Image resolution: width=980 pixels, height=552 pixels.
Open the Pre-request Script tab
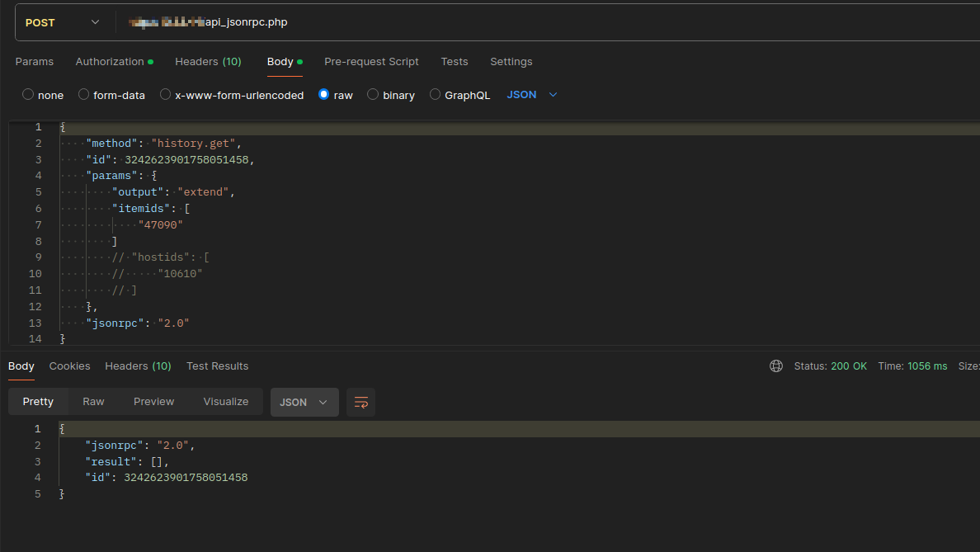(x=371, y=62)
